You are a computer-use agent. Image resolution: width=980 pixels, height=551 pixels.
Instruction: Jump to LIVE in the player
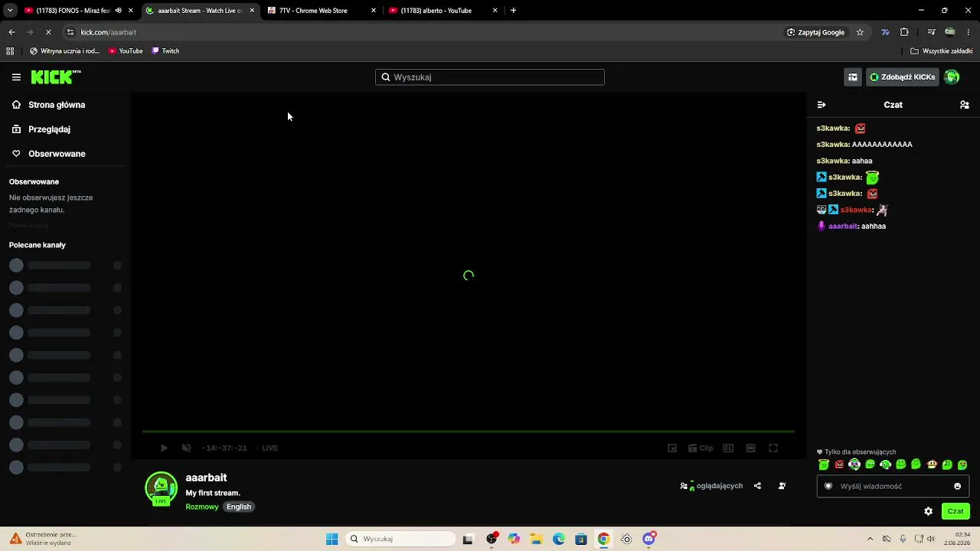pos(267,448)
